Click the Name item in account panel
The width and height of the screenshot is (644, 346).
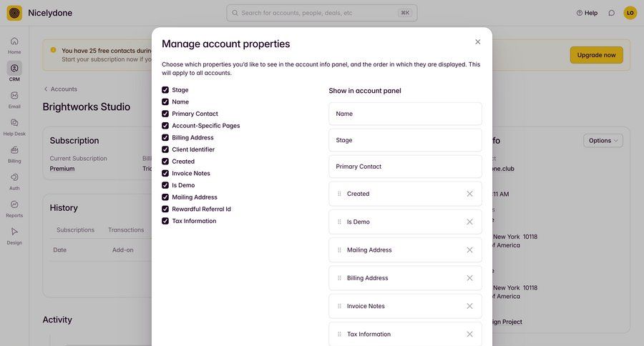[405, 114]
